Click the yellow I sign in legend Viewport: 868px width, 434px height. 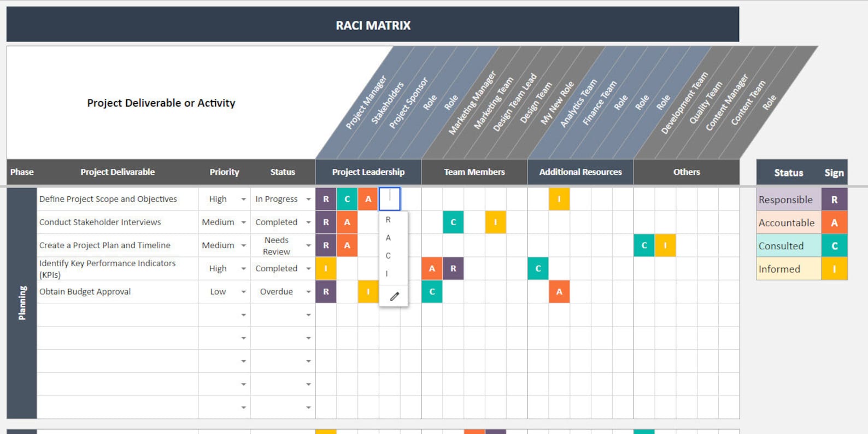[834, 269]
